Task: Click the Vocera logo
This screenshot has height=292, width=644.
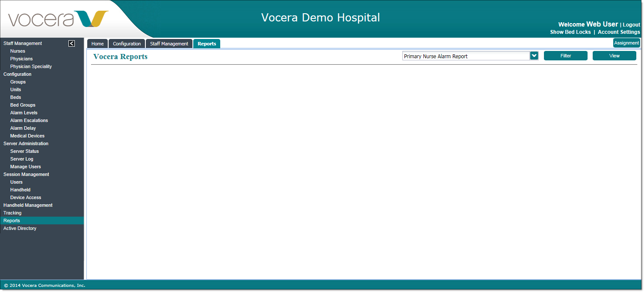Action: (58, 19)
